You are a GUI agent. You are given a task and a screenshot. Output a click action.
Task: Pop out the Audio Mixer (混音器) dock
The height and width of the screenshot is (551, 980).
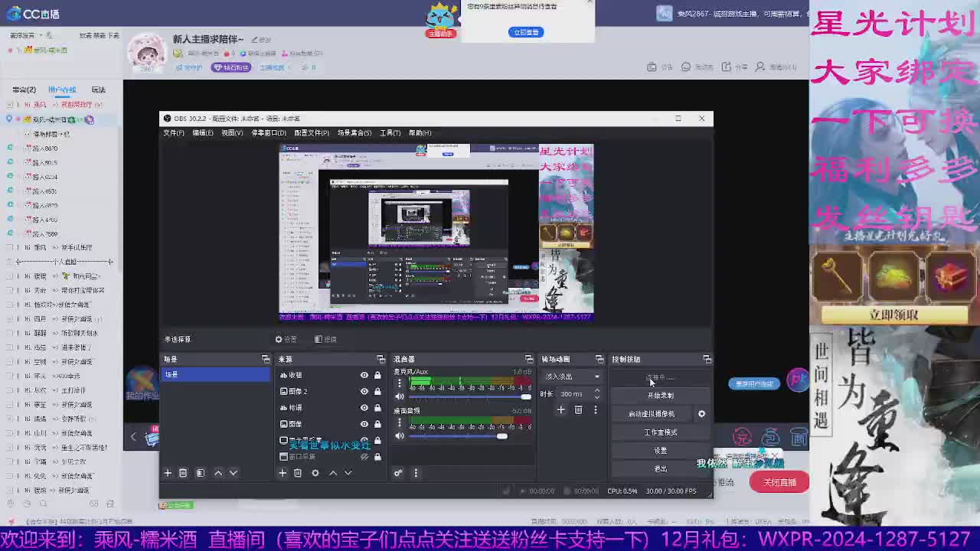tap(528, 359)
